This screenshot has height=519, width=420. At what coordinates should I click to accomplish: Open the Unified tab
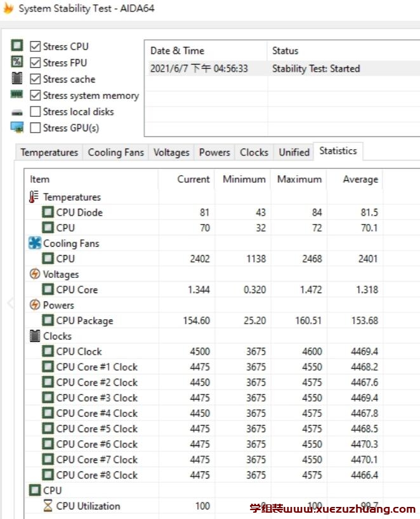pyautogui.click(x=294, y=152)
